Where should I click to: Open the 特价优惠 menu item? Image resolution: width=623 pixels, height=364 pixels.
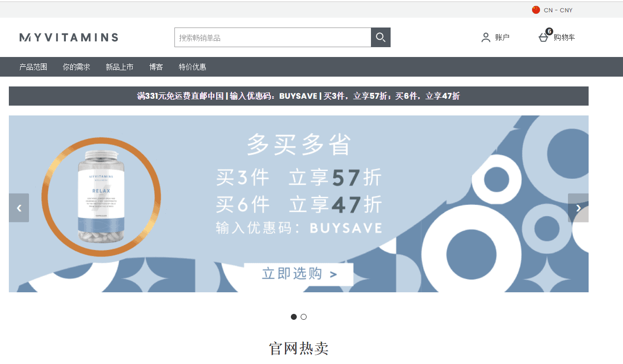point(193,67)
